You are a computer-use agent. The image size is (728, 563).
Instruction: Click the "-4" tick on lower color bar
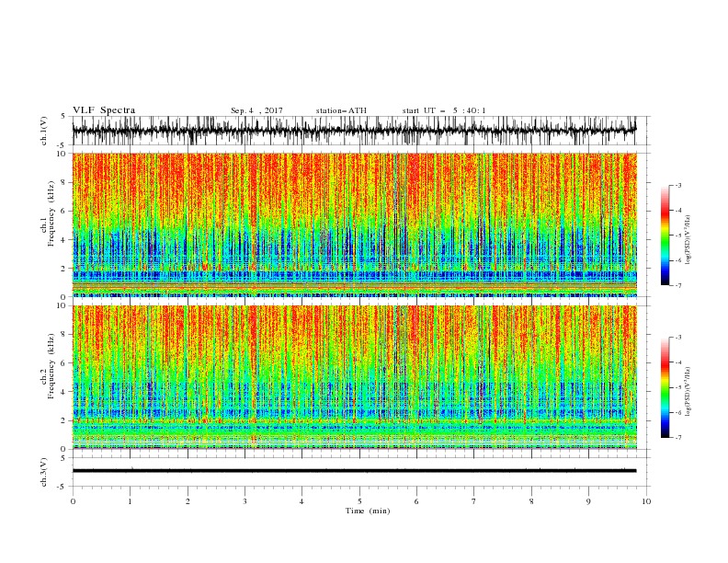pos(678,362)
